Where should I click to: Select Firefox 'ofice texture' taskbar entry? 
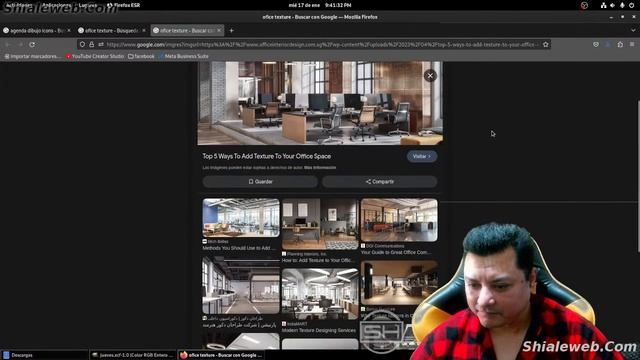click(221, 355)
